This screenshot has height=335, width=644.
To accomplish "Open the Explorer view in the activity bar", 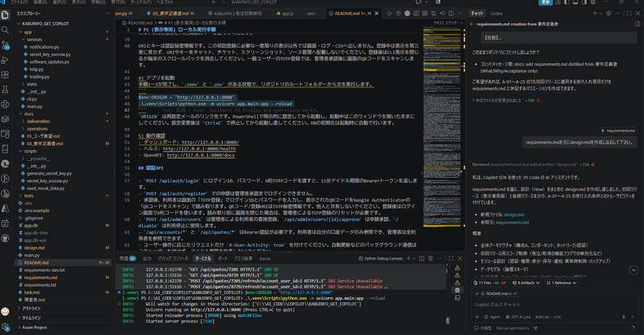I will (x=5, y=14).
